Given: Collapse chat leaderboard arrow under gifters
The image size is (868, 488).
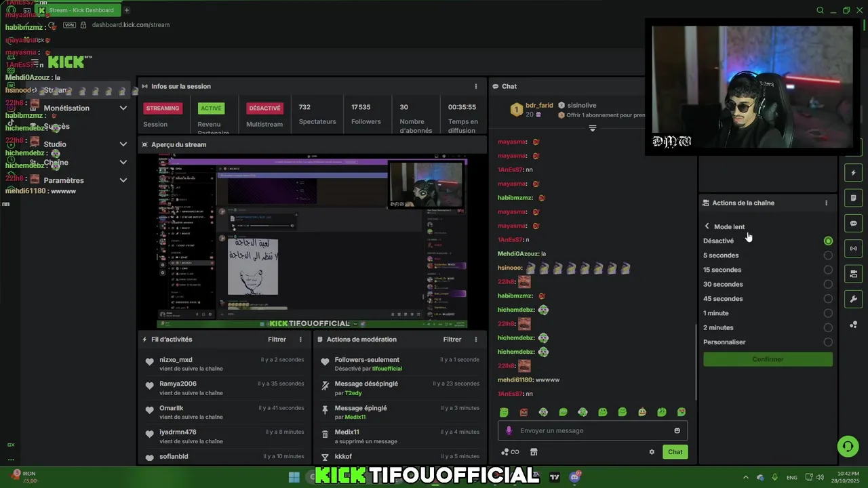Looking at the screenshot, I should point(592,127).
